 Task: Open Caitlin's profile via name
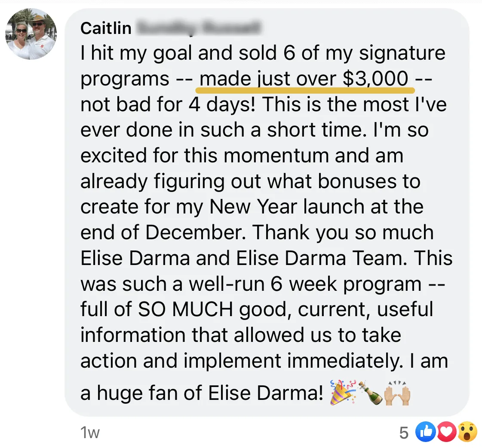click(x=106, y=28)
